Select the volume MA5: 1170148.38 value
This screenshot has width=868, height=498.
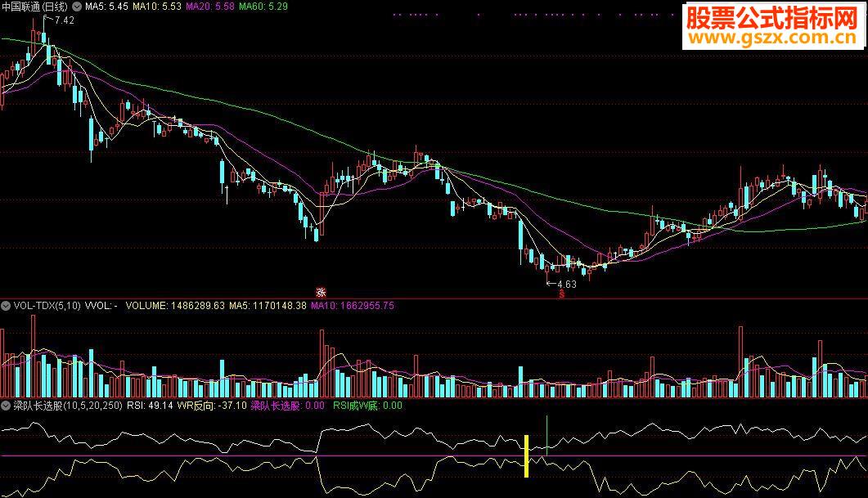tap(268, 306)
